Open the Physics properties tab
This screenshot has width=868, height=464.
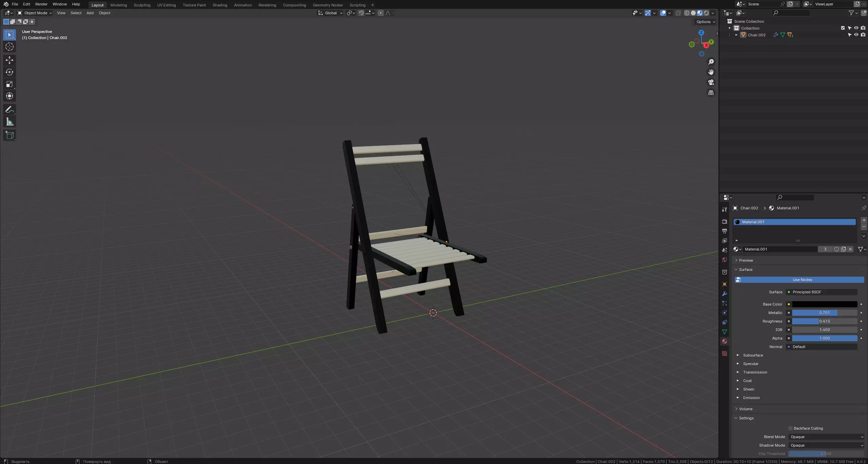coord(725,313)
